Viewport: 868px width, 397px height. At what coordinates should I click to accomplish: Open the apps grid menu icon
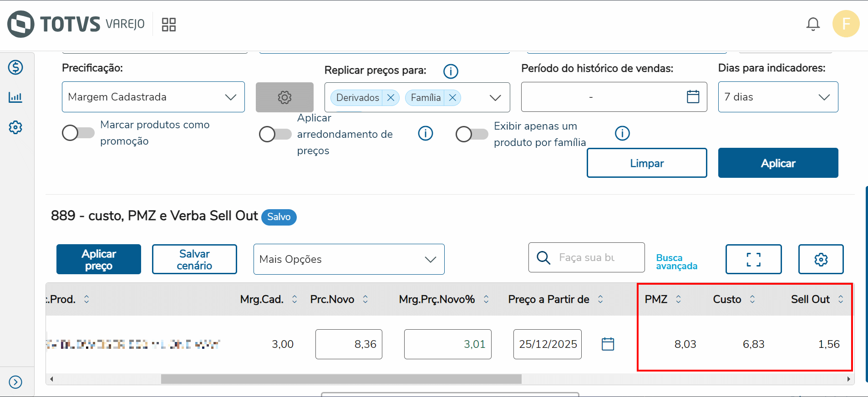[x=169, y=25]
